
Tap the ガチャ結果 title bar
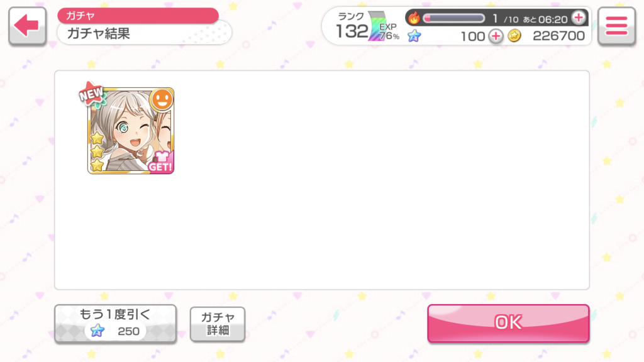(144, 34)
